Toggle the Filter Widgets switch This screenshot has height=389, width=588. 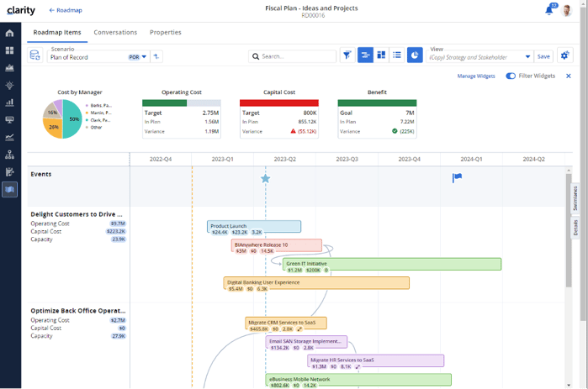[x=511, y=76]
